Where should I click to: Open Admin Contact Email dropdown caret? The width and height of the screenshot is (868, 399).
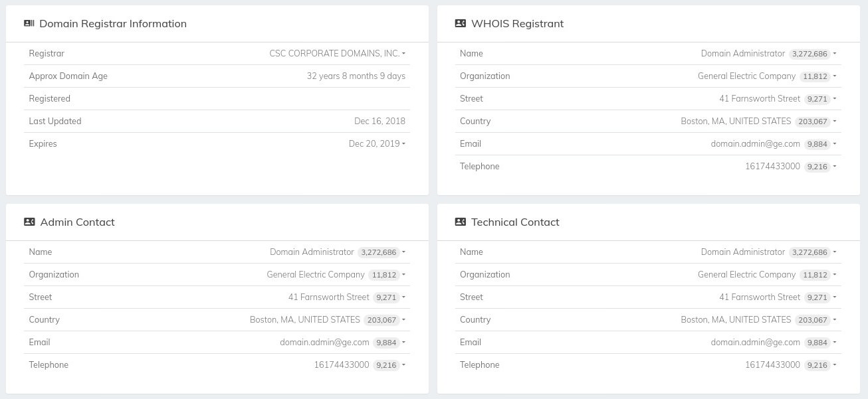404,343
